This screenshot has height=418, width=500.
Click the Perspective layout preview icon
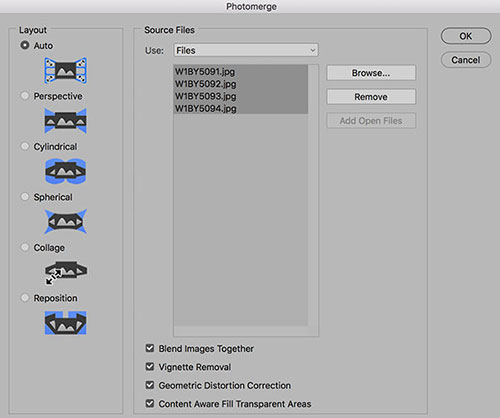click(66, 121)
